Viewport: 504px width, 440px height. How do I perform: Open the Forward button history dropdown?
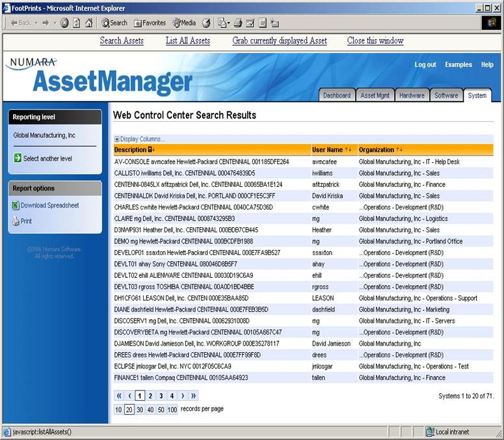(x=55, y=23)
